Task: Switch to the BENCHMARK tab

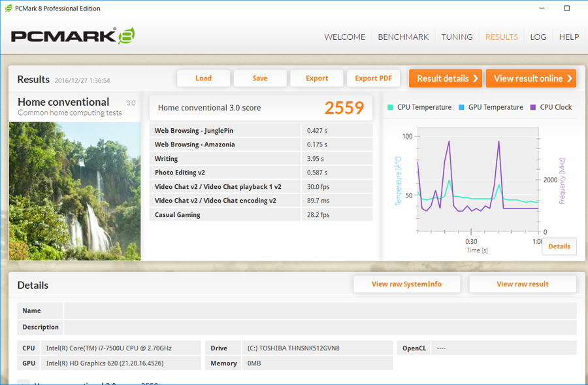Action: pos(403,37)
